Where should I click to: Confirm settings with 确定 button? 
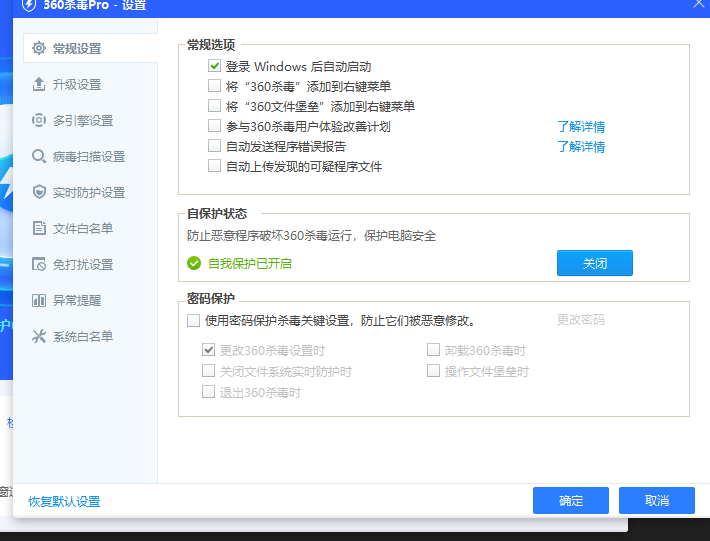pyautogui.click(x=570, y=500)
